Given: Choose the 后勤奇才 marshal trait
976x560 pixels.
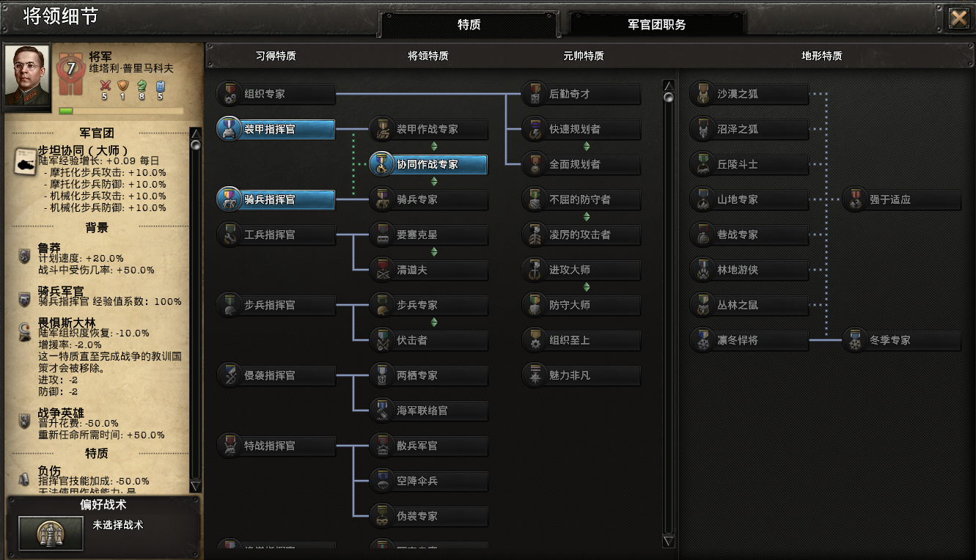Looking at the screenshot, I should 581,95.
